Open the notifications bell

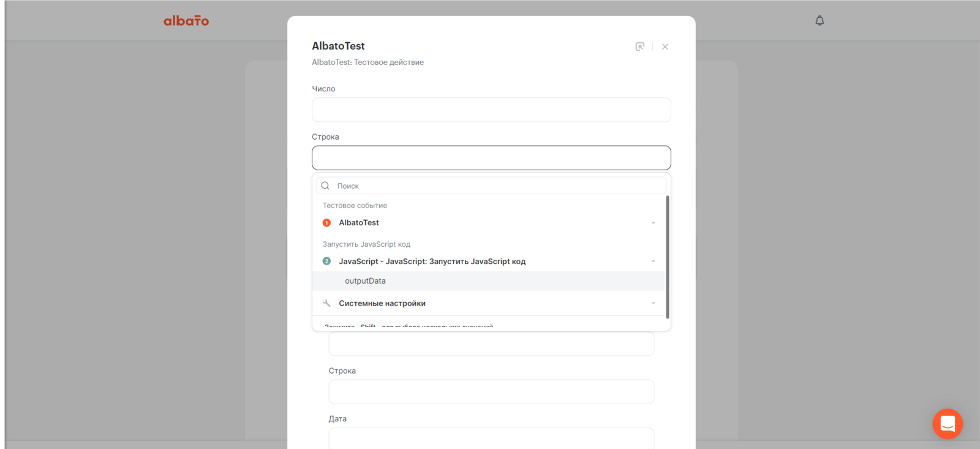(x=820, y=21)
